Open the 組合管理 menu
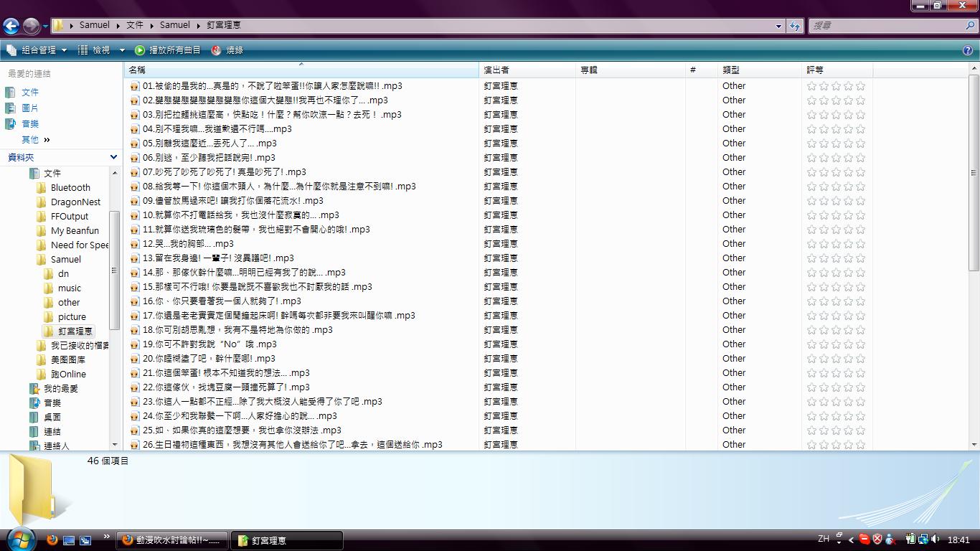This screenshot has width=980, height=551. [x=36, y=50]
